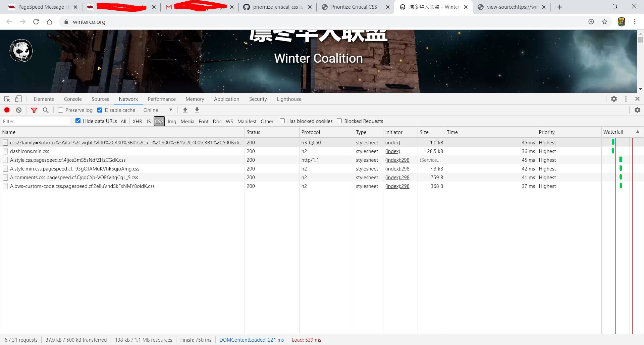644x345 pixels.
Task: Open a new browser tab
Action: [559, 7]
